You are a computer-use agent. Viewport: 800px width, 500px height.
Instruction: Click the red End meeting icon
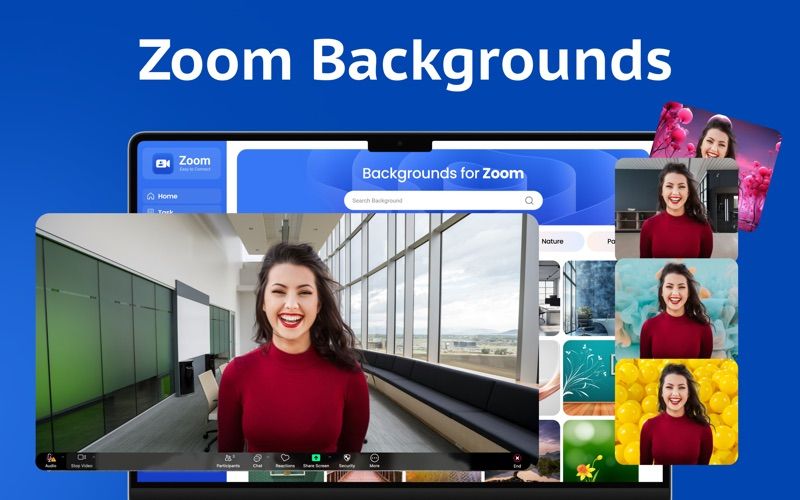point(517,458)
